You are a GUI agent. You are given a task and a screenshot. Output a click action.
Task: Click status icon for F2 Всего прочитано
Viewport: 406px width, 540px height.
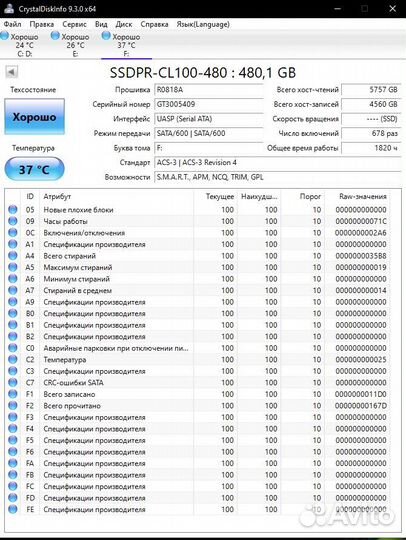pyautogui.click(x=13, y=405)
